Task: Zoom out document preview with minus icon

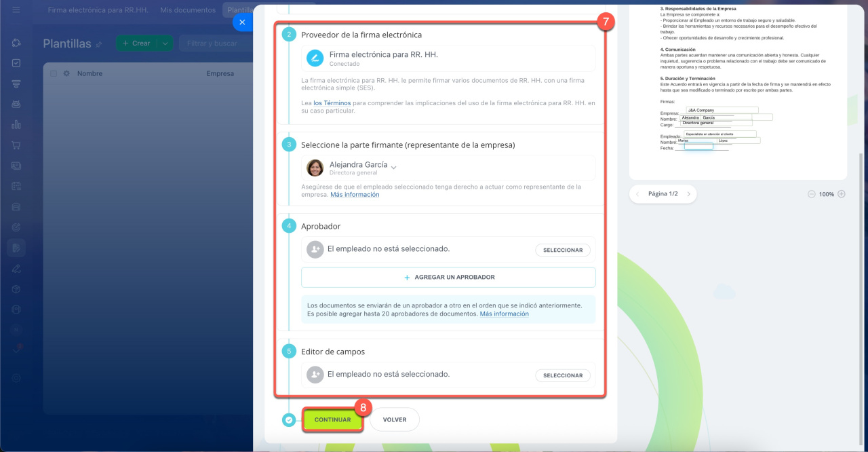Action: coord(812,194)
